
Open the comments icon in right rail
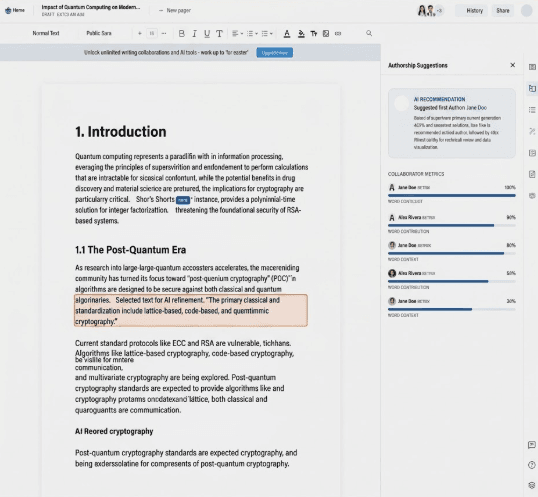tap(531, 445)
